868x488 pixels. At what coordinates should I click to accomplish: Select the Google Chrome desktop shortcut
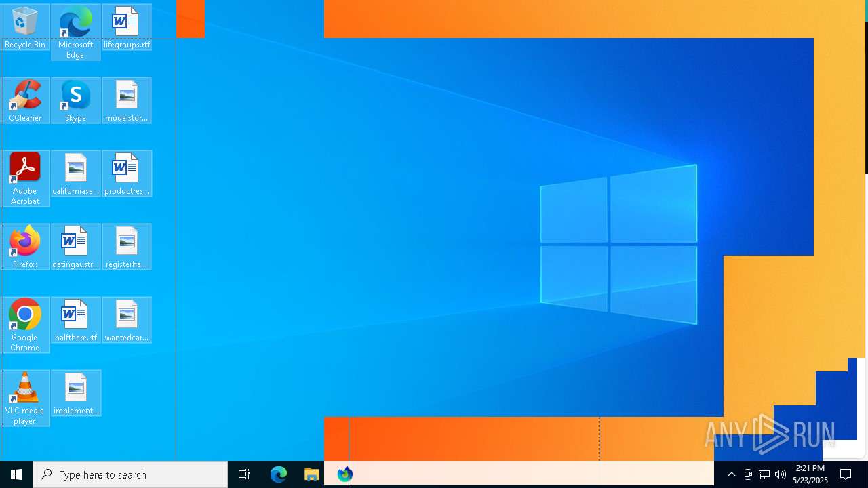pos(25,325)
